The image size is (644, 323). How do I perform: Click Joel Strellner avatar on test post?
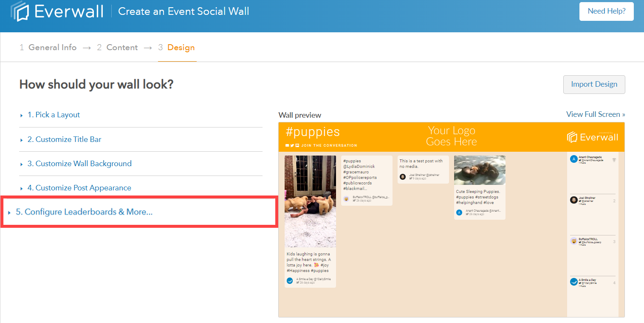tap(403, 176)
